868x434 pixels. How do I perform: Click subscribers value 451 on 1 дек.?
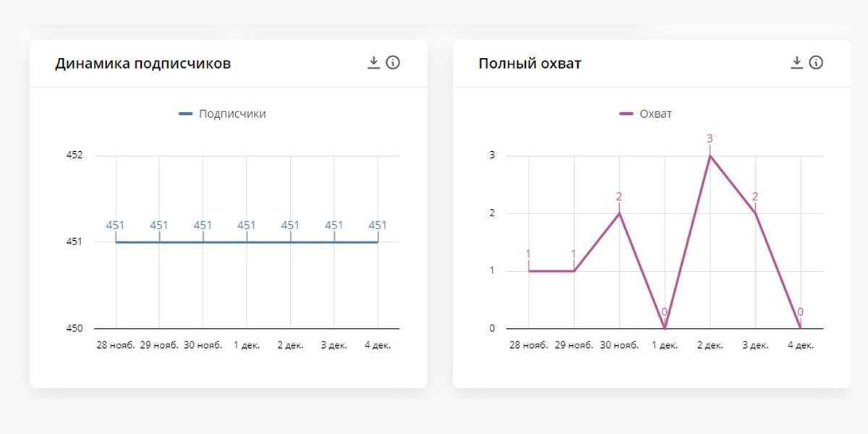click(x=247, y=225)
